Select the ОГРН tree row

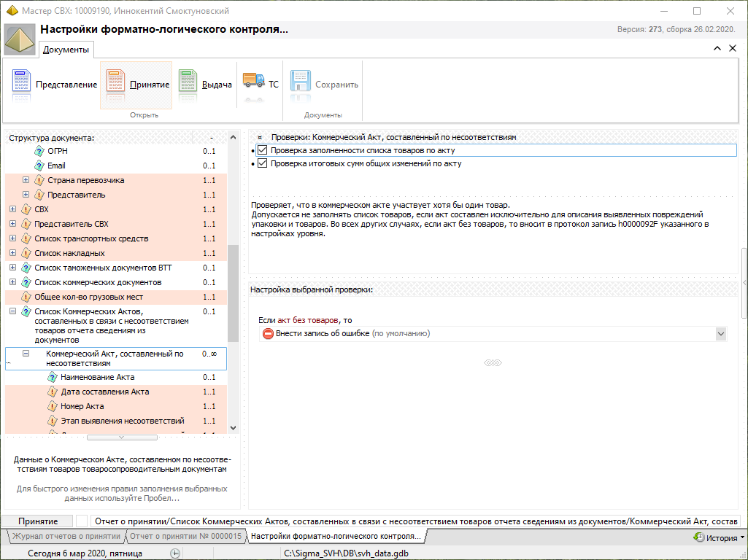tap(116, 151)
